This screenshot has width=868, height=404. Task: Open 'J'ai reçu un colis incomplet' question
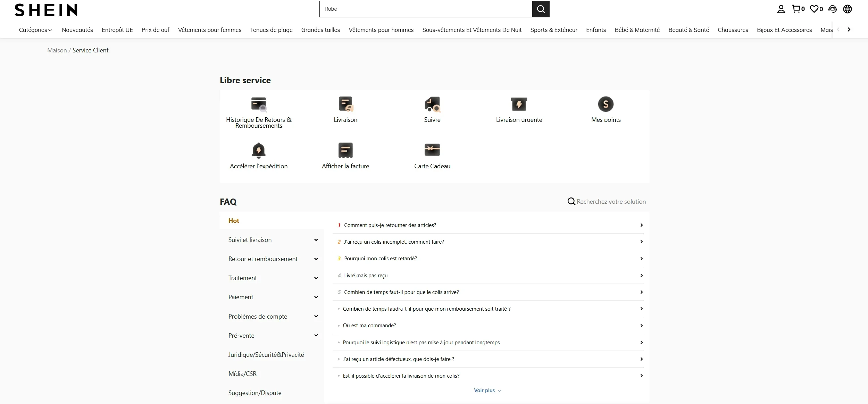pyautogui.click(x=488, y=242)
